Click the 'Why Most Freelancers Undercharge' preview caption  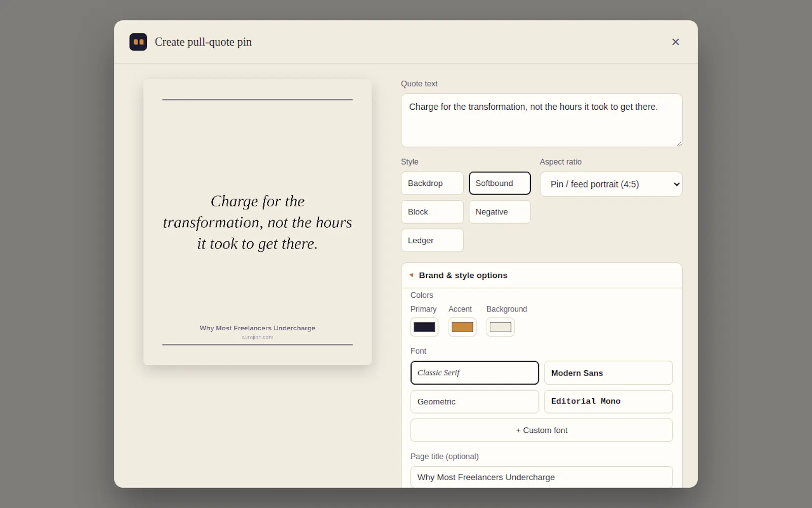257,328
